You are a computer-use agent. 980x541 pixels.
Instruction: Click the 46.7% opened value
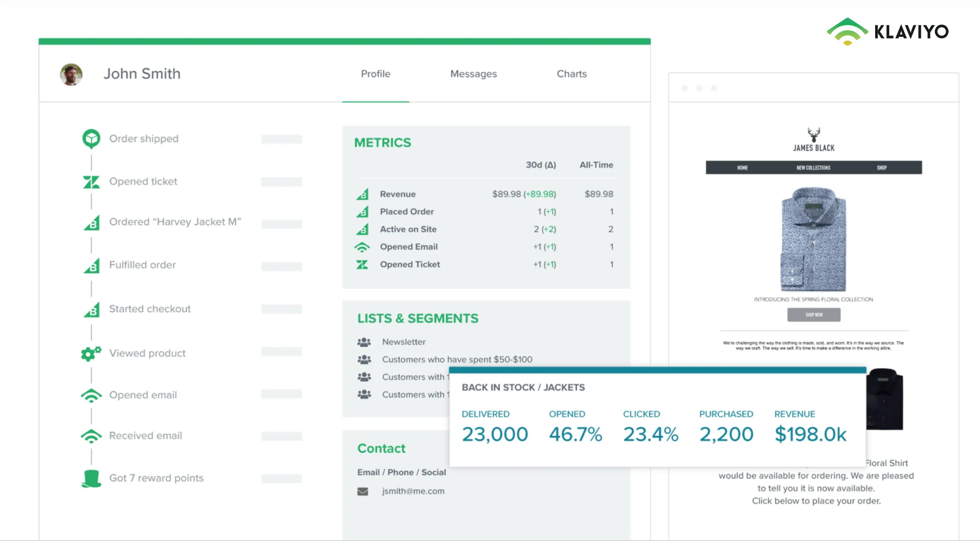coord(575,435)
